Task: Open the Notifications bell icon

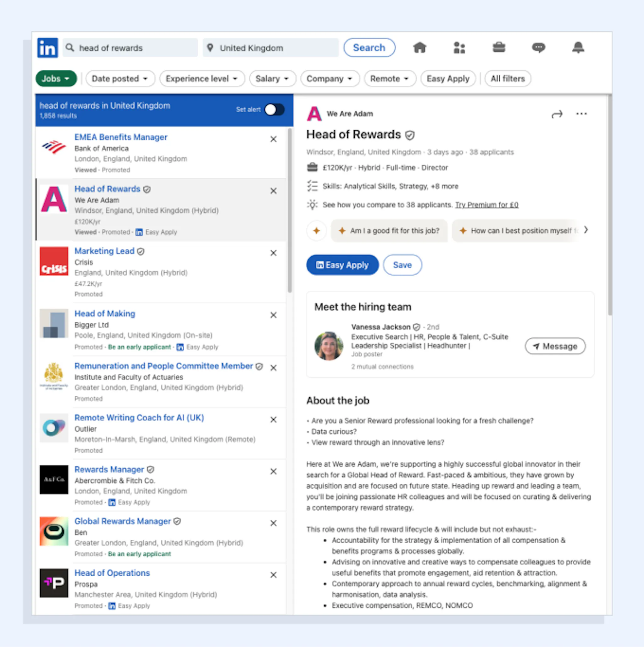Action: click(x=578, y=47)
